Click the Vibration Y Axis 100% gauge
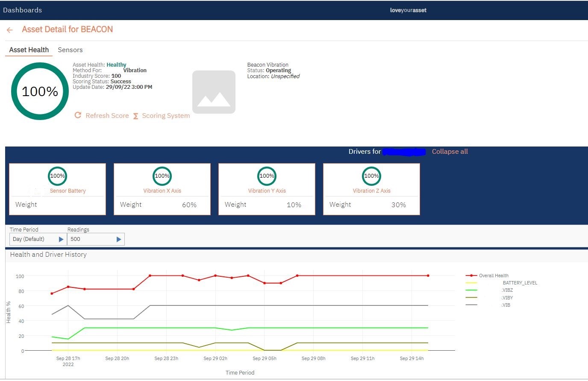The image size is (588, 381). tap(267, 176)
